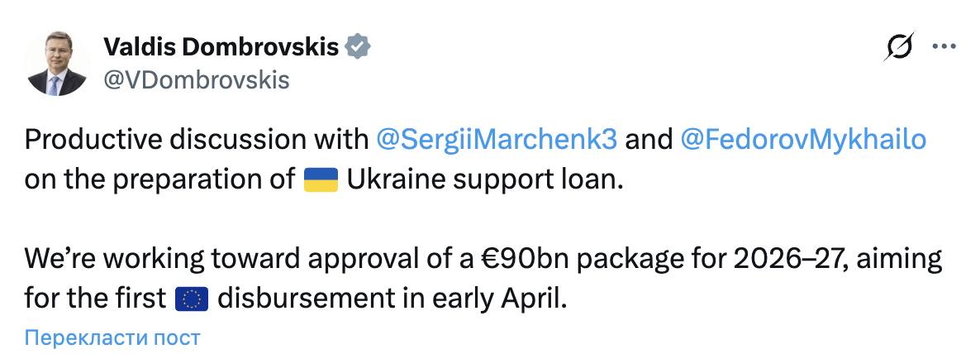Viewport: 980px width, 354px height.
Task: Click the "Ukraine support loan" phrase
Action: tap(481, 179)
